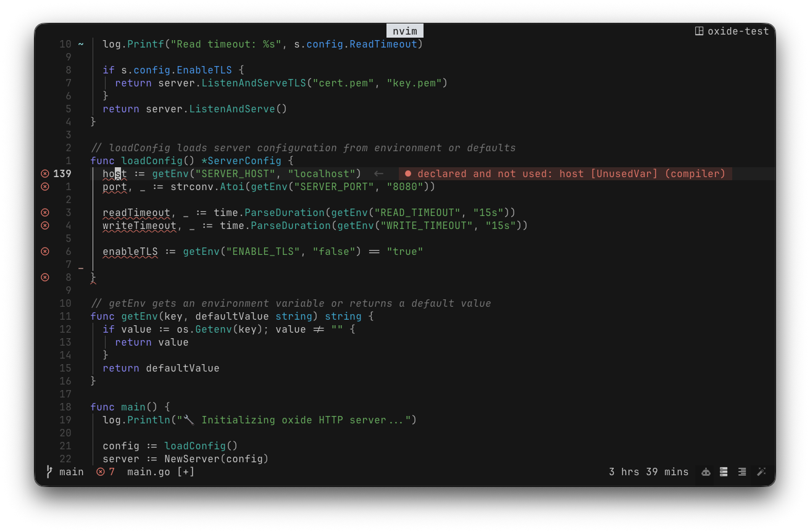Click the right-align lines icon in the statusline
The image size is (810, 532).
pos(742,472)
